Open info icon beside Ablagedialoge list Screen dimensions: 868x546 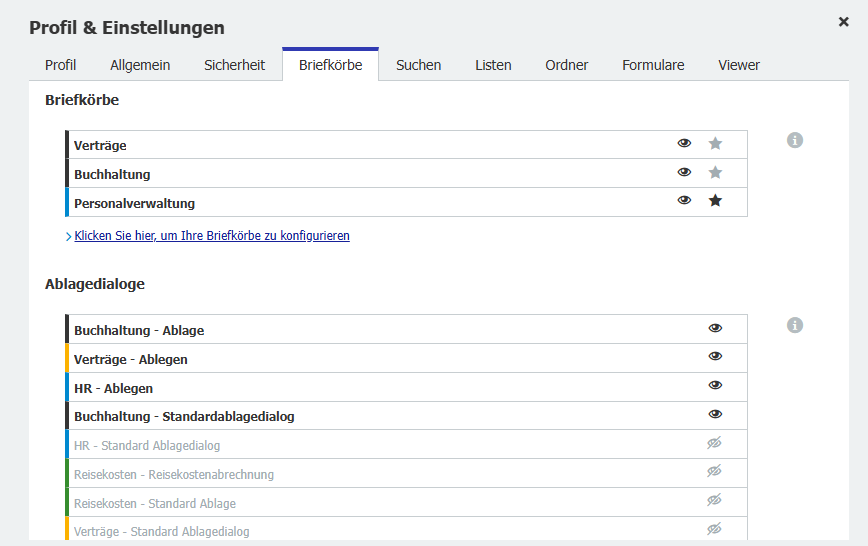coord(795,326)
